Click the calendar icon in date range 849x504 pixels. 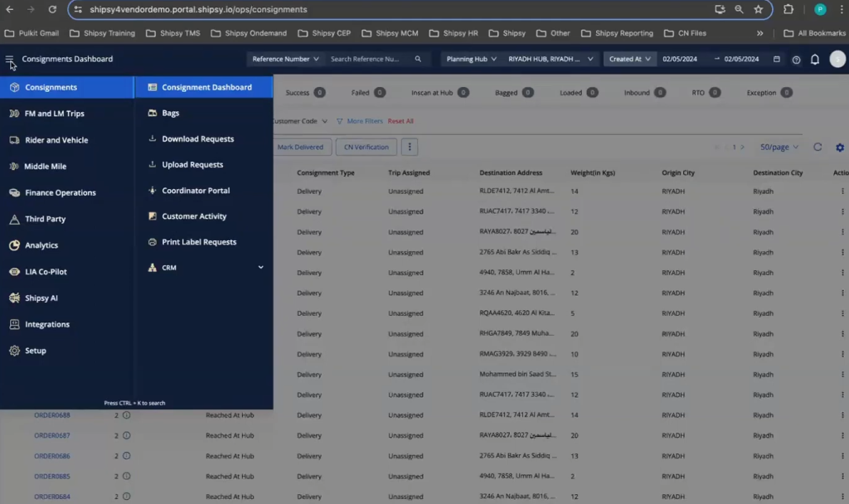point(777,60)
